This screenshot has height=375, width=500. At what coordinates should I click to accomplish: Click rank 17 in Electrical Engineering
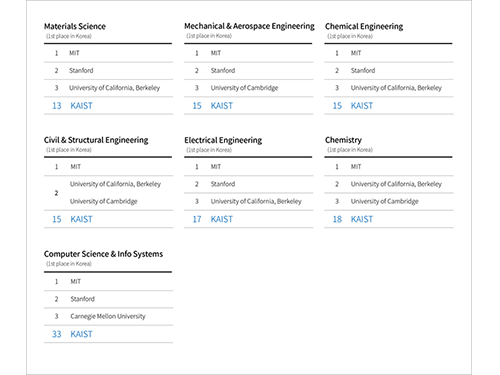click(x=197, y=219)
